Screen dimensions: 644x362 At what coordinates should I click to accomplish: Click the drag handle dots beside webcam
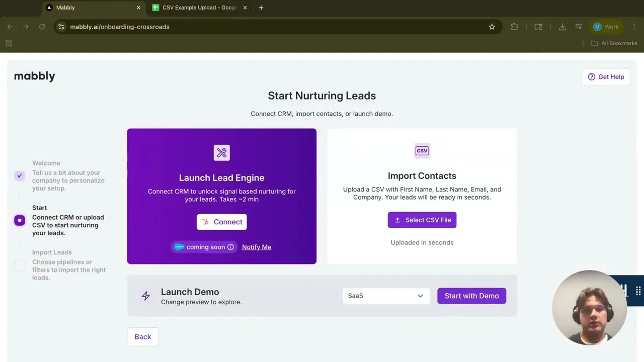click(x=638, y=291)
